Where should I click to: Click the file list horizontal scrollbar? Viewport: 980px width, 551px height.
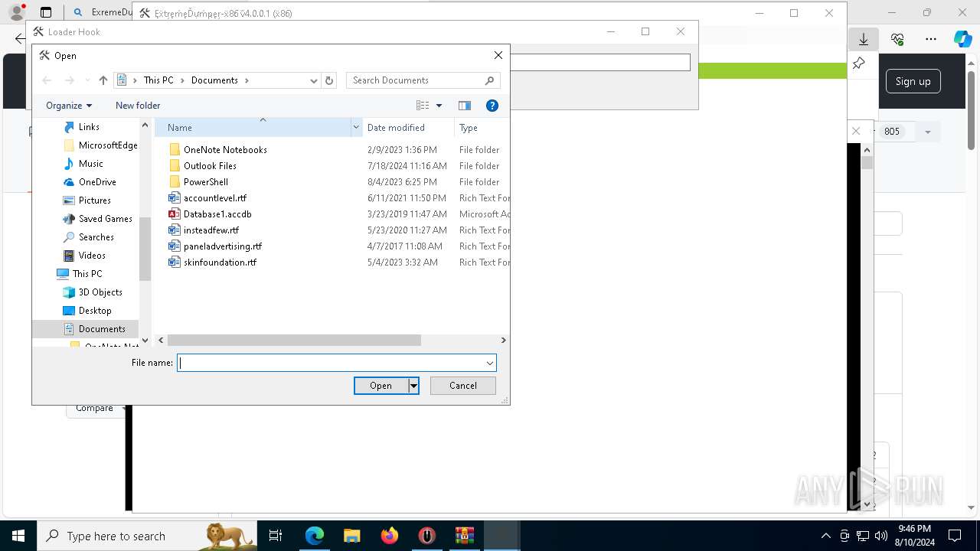tap(294, 340)
